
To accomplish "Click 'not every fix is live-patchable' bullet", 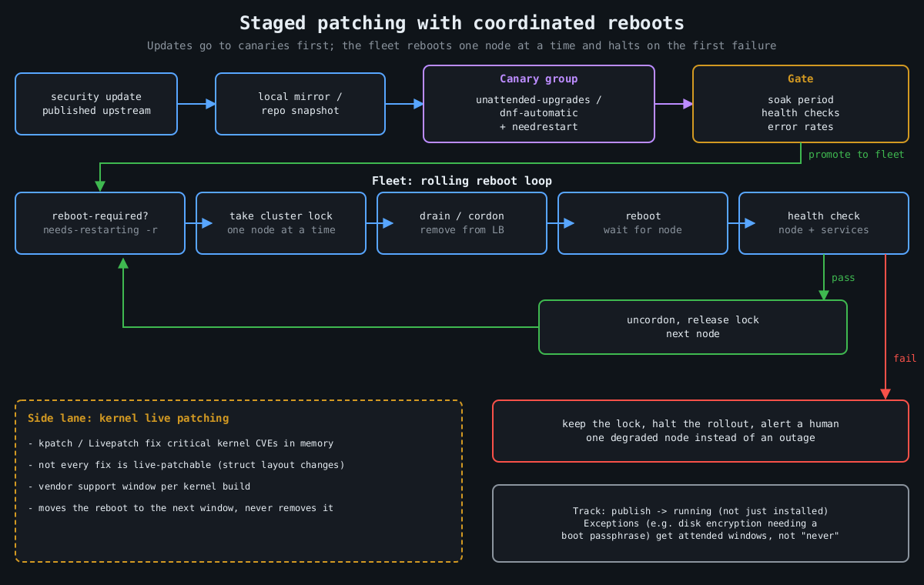I will click(186, 465).
